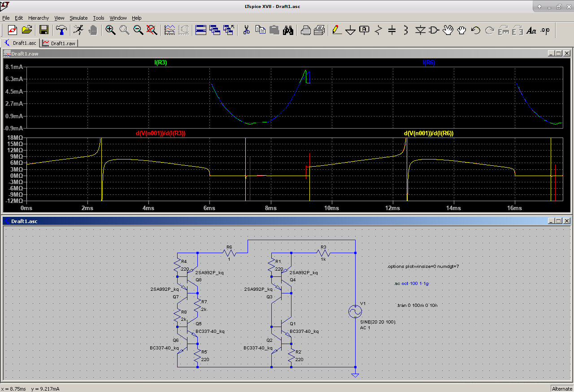Screen dimensions: 574x392
Task: Click the .tran 0 100m directive
Action: (x=417, y=306)
